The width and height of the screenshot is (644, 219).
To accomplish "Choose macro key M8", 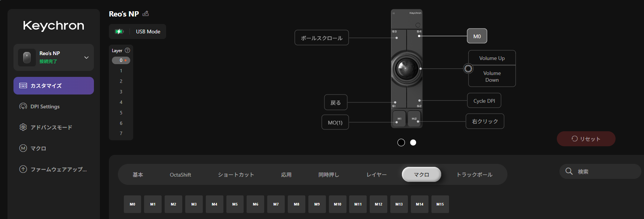I will tap(296, 204).
